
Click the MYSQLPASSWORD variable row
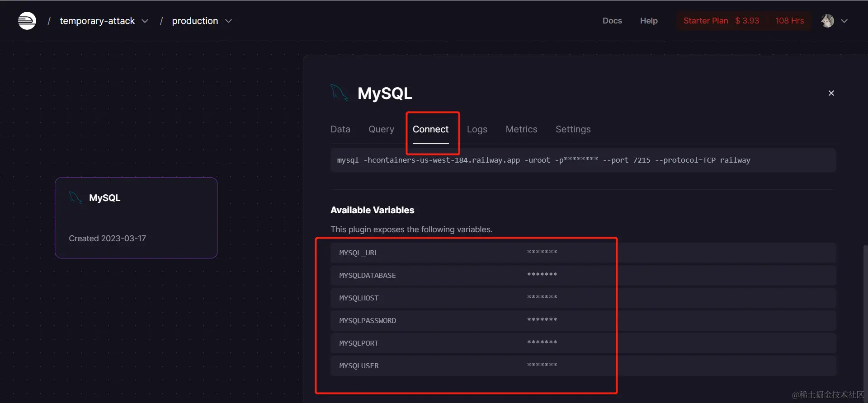[583, 321]
